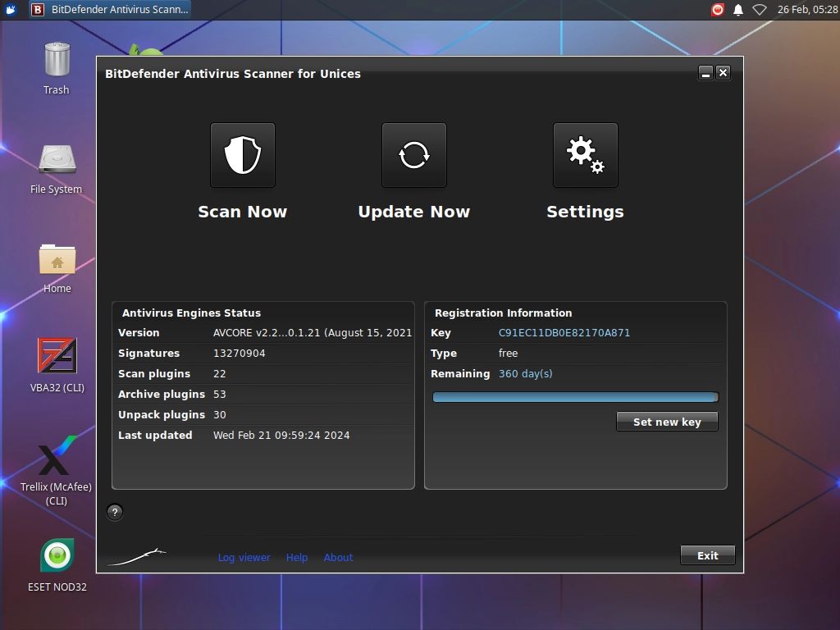
Task: Close the BitDefender window
Action: point(724,73)
